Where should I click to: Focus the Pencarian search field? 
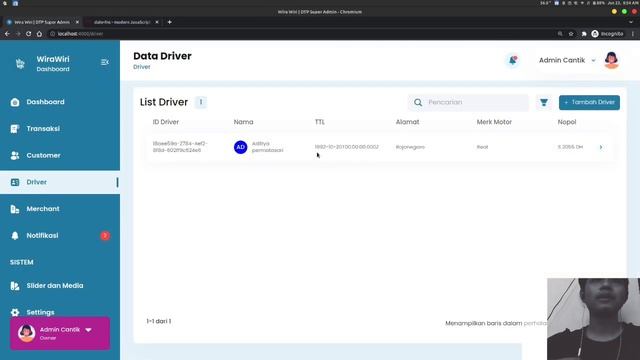click(468, 102)
